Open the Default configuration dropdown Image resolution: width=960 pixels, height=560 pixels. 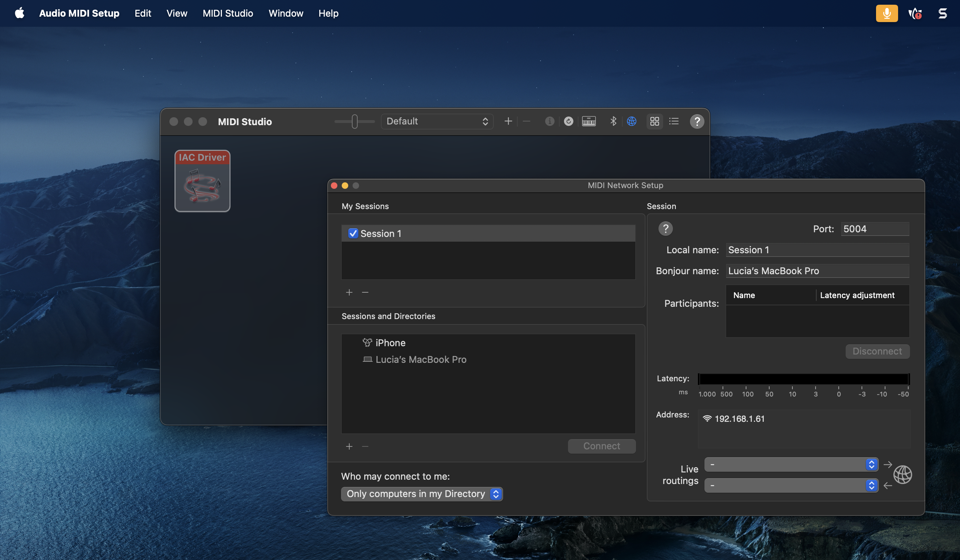click(x=437, y=121)
